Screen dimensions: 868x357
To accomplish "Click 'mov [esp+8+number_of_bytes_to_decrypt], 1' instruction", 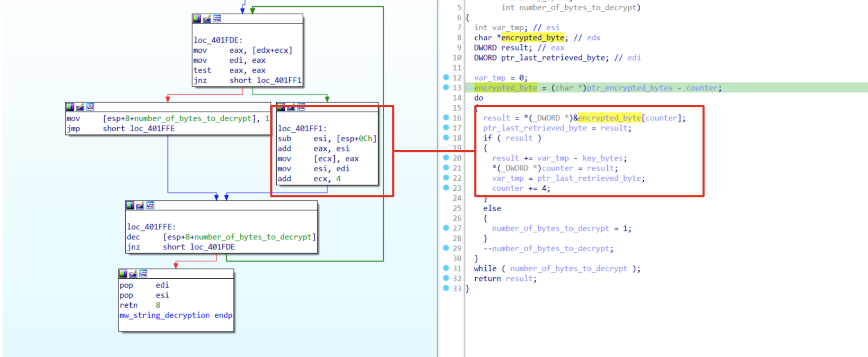I will point(168,118).
